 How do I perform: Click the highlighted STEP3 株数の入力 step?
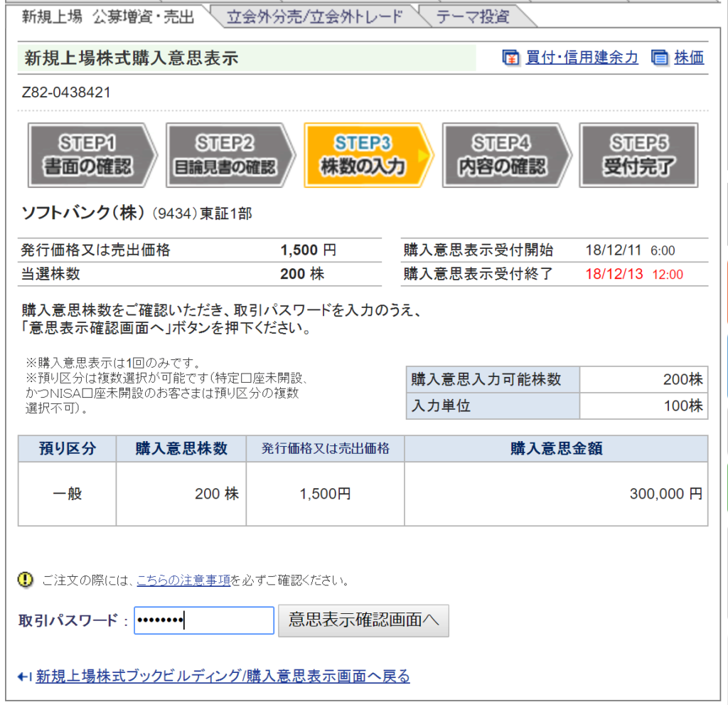[369, 155]
